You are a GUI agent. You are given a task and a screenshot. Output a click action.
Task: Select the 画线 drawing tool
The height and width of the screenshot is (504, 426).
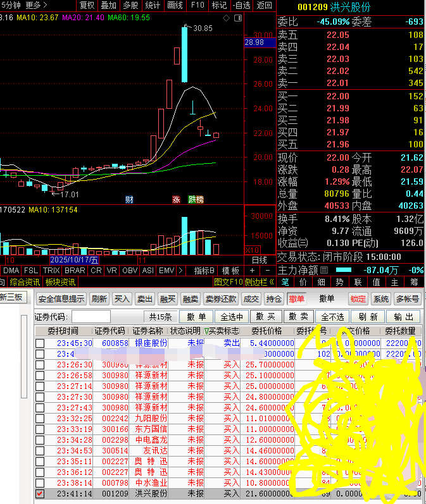pos(175,5)
